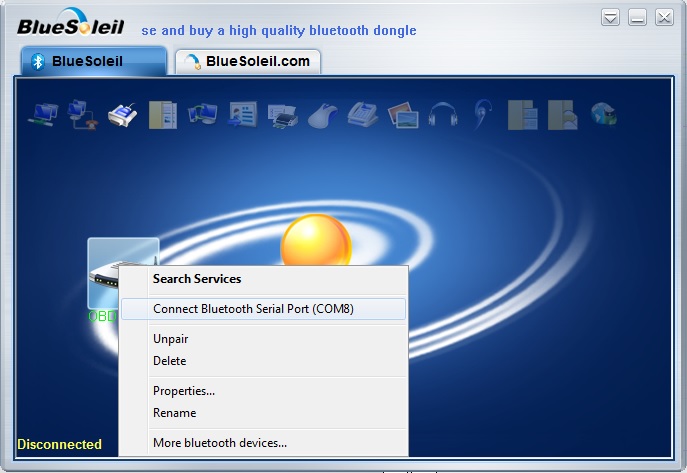The image size is (687, 473).
Task: Open the BlueSoleil.com tab
Action: point(248,61)
